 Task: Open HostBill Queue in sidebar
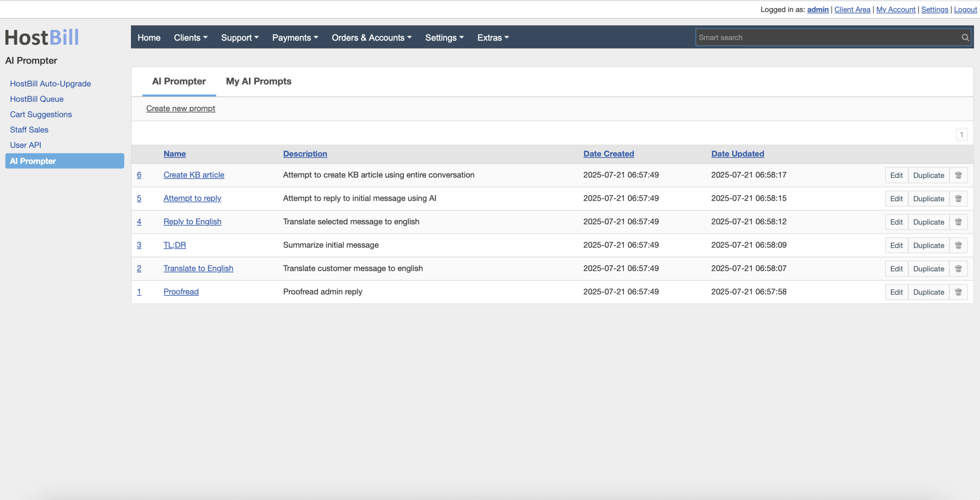[37, 99]
